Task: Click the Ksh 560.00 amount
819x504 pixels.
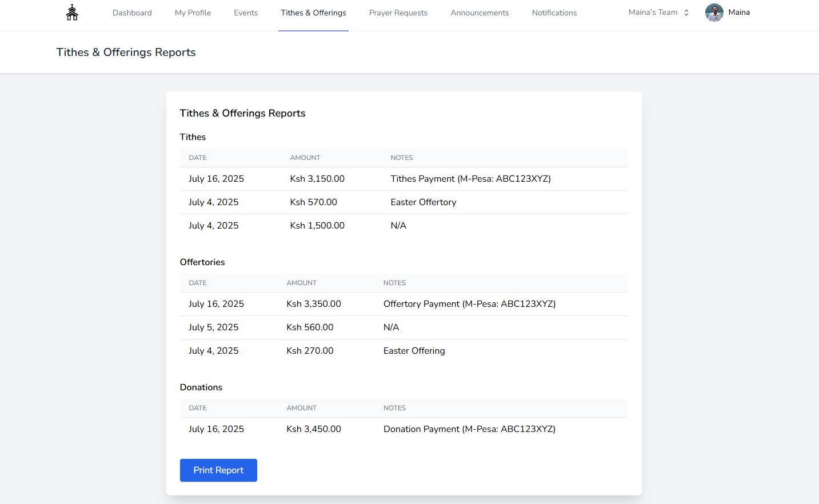Action: tap(310, 327)
